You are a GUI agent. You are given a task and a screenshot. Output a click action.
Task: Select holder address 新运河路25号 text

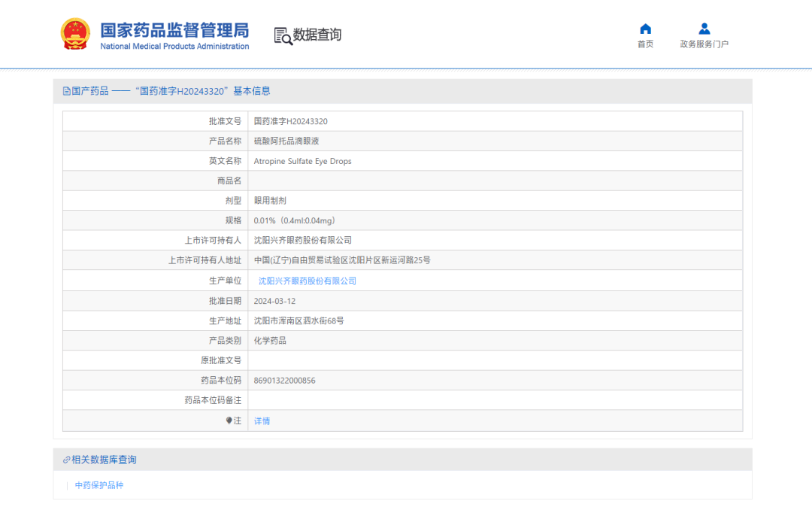tap(405, 260)
